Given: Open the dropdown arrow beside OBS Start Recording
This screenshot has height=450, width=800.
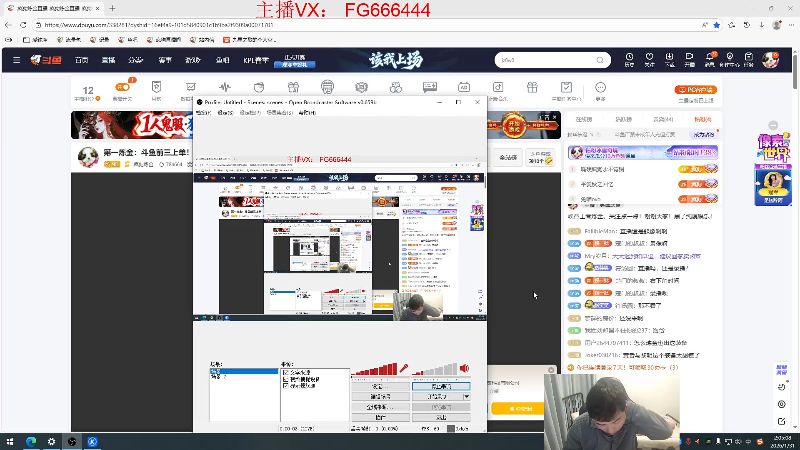Looking at the screenshot, I should (466, 396).
